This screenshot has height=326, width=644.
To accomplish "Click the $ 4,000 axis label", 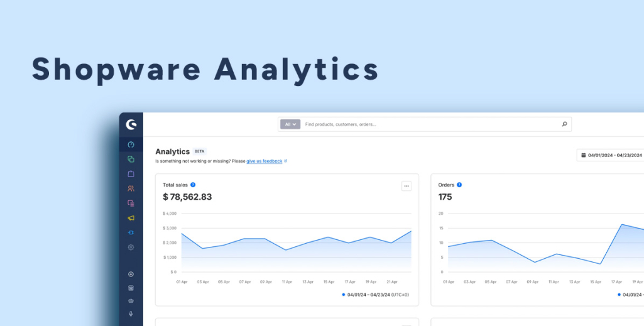I will pos(170,214).
